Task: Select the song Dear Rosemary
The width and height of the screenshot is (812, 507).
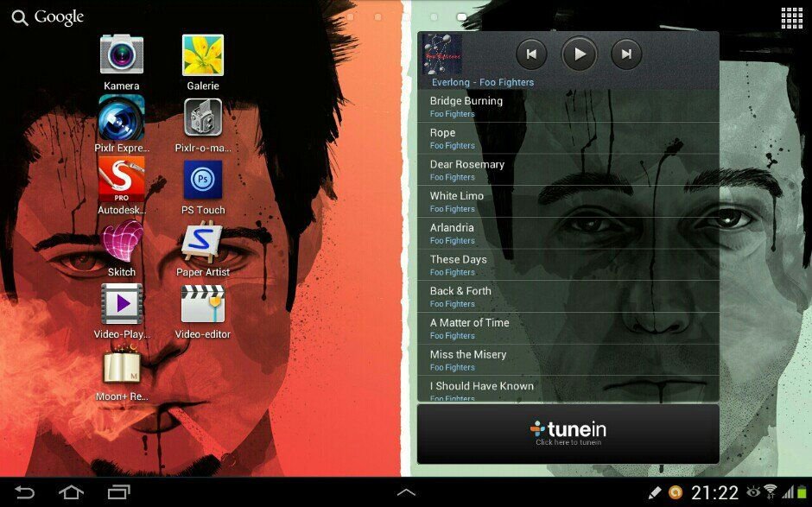Action: coord(568,170)
